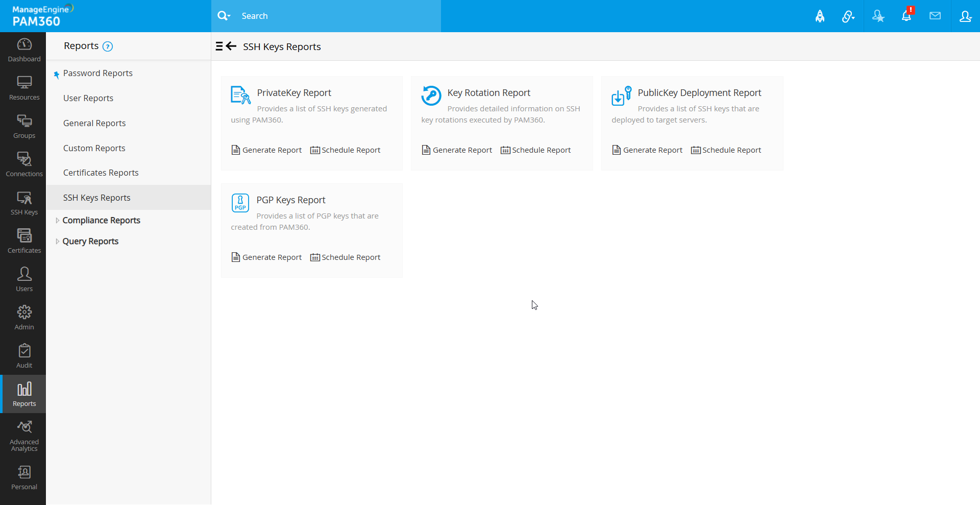
Task: Expand the Query Reports tree
Action: pyautogui.click(x=57, y=242)
